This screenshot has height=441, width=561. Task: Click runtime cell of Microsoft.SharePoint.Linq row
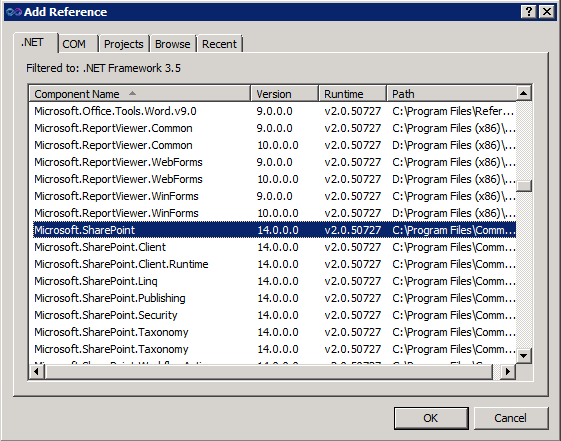coord(352,281)
